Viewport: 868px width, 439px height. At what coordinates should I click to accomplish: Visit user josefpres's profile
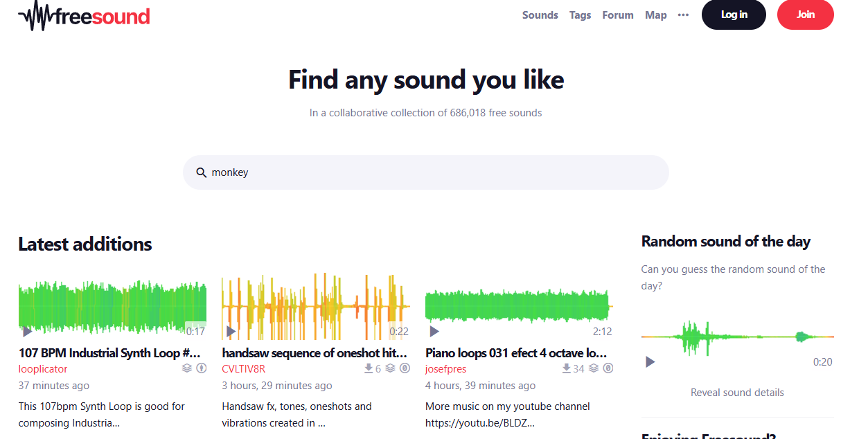point(445,369)
